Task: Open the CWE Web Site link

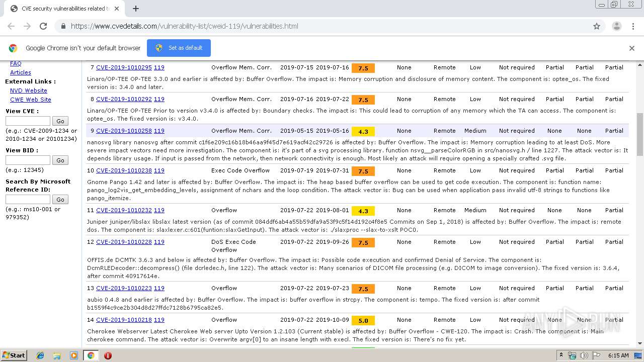Action: point(31,100)
